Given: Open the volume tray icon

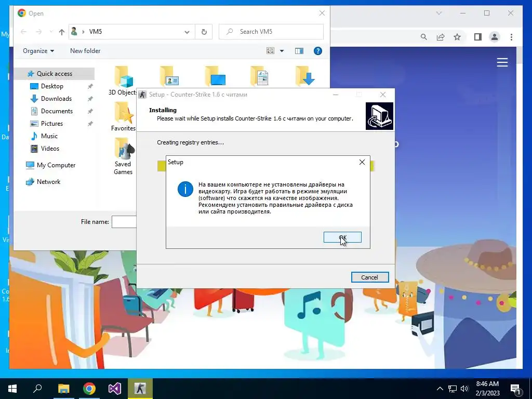Looking at the screenshot, I should pyautogui.click(x=464, y=389).
